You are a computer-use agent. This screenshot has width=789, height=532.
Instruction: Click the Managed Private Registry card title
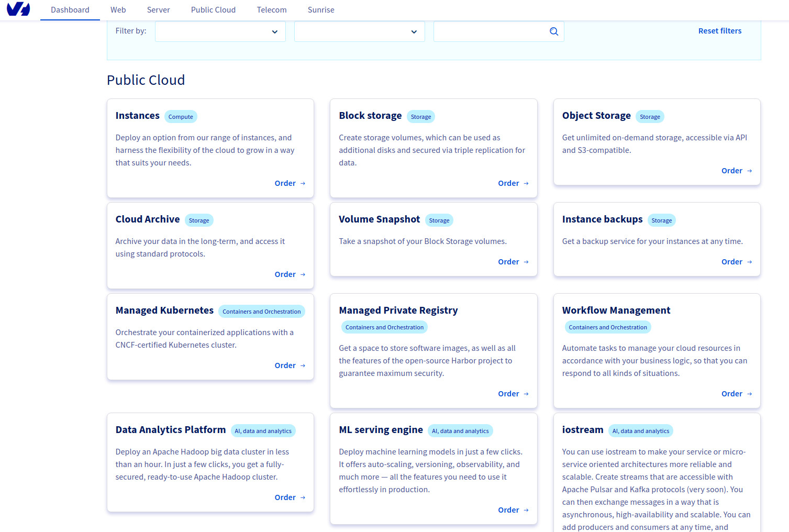[398, 311]
